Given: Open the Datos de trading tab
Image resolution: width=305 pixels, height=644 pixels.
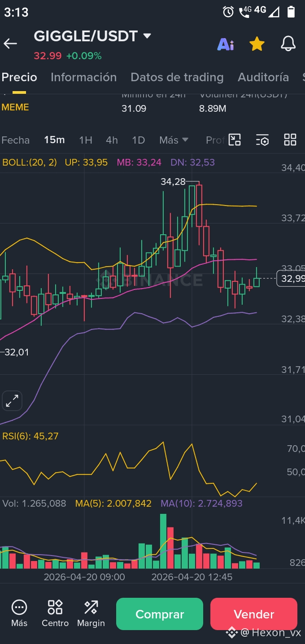Looking at the screenshot, I should click(177, 77).
